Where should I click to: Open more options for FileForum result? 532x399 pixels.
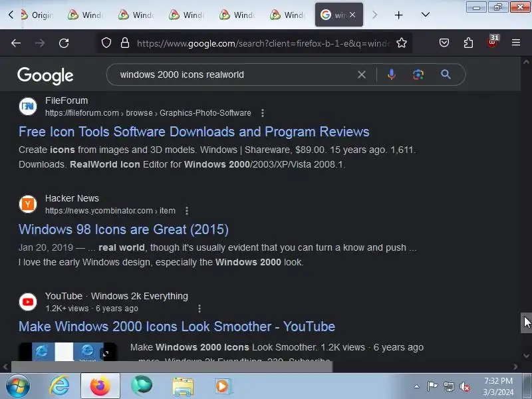263,113
